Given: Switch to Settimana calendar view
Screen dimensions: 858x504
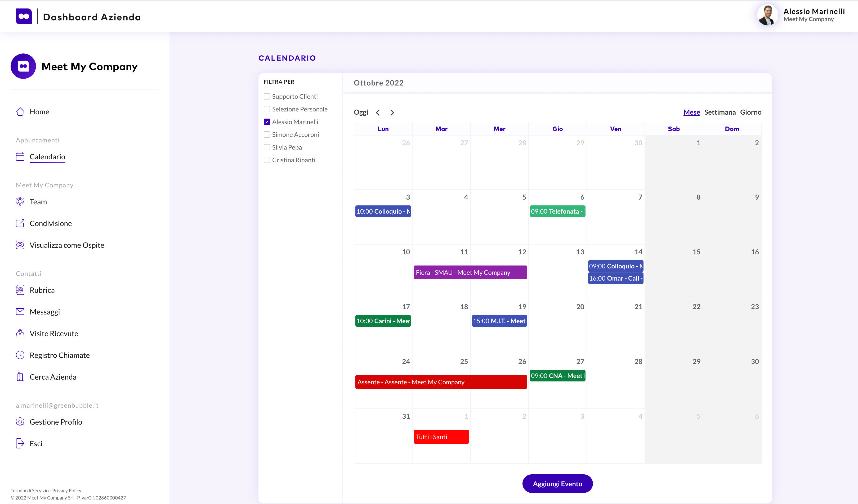Looking at the screenshot, I should point(720,112).
